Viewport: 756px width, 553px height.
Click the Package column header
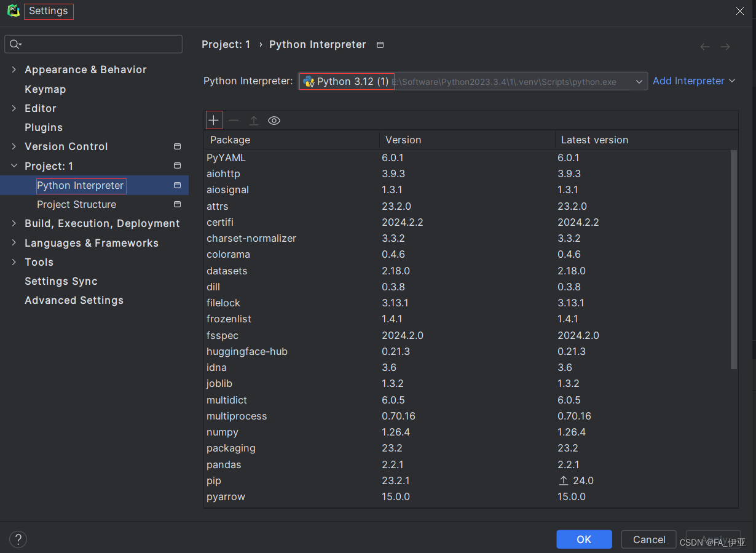tap(291, 140)
